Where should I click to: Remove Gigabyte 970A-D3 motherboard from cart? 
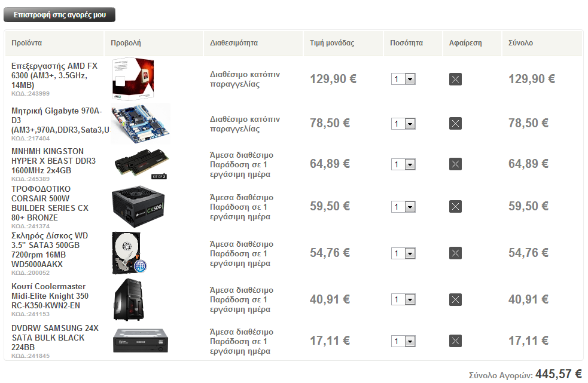tap(455, 123)
